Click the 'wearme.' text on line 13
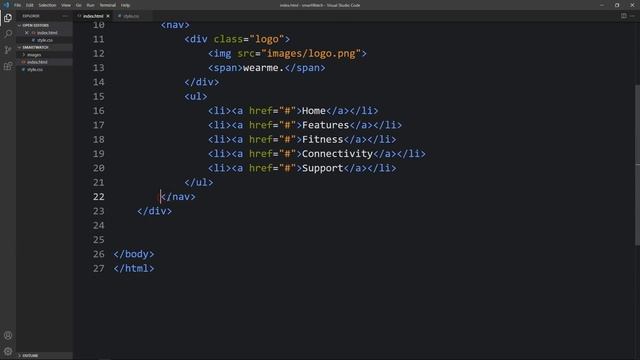The width and height of the screenshot is (640, 360). [263, 68]
